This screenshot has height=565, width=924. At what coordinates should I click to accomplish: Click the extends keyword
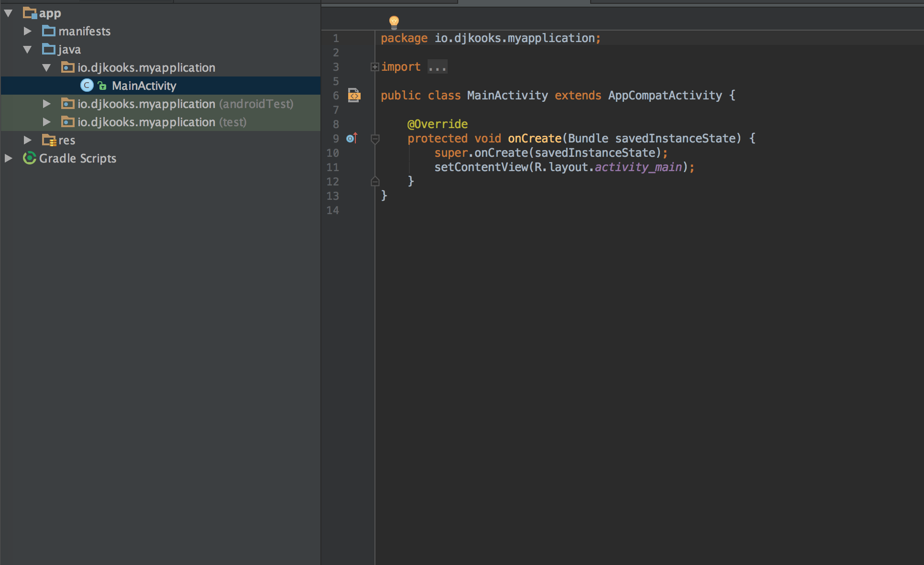coord(578,96)
